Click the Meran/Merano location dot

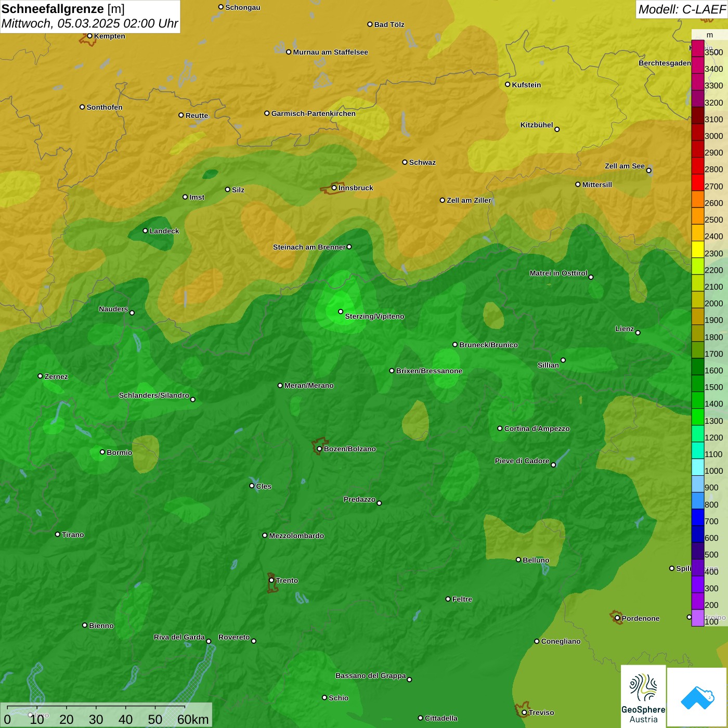point(280,385)
